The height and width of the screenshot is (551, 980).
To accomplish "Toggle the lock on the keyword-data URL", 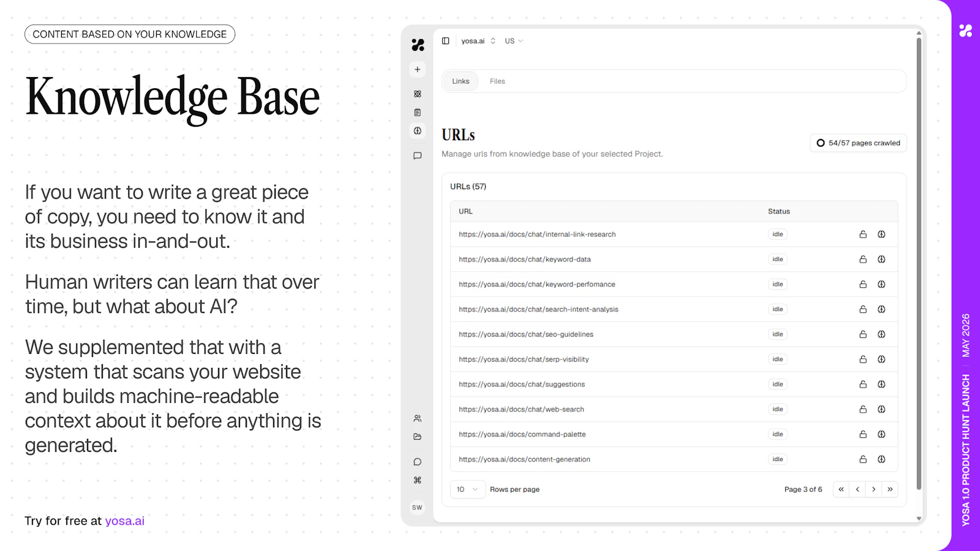I will [863, 260].
